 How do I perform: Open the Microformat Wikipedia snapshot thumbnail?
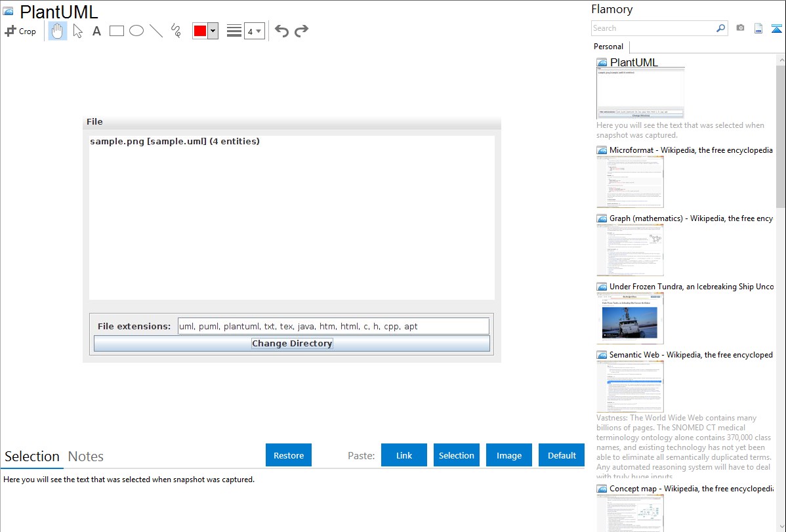pyautogui.click(x=630, y=182)
